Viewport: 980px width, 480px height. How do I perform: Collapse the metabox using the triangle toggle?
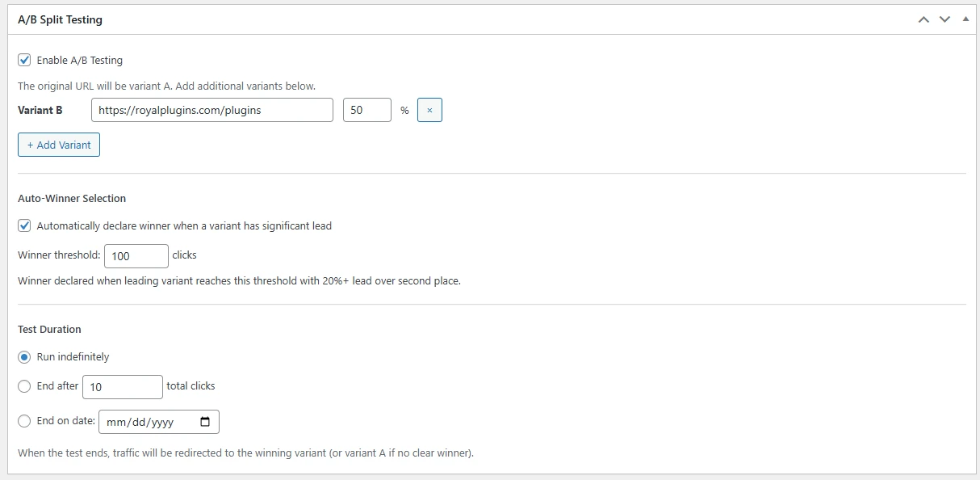click(965, 18)
